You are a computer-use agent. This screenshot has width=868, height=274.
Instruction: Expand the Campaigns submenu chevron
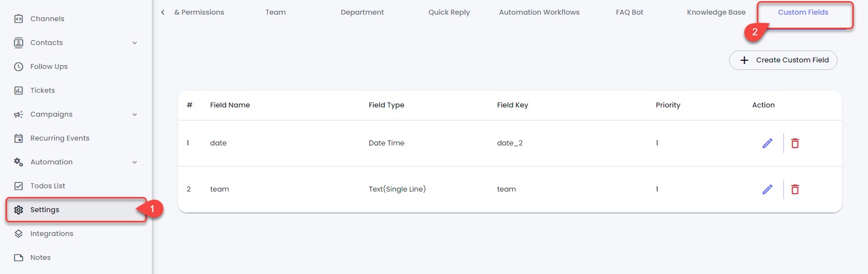click(135, 114)
